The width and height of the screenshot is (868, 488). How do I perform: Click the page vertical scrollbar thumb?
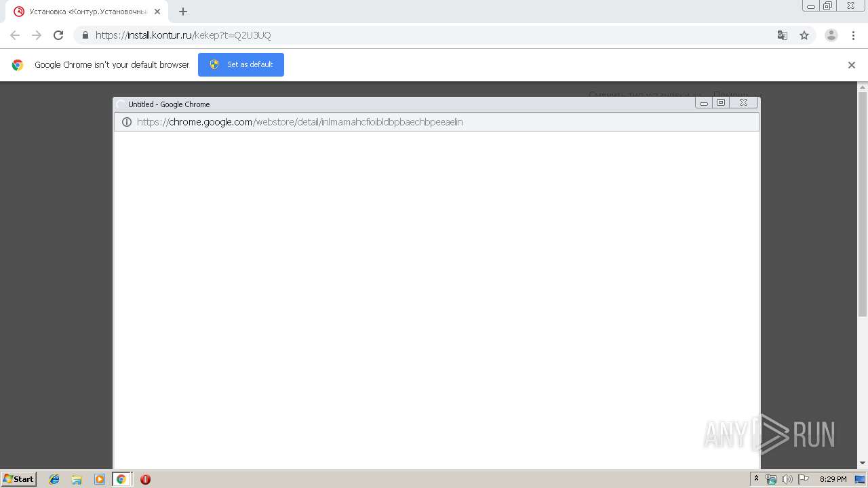click(863, 204)
